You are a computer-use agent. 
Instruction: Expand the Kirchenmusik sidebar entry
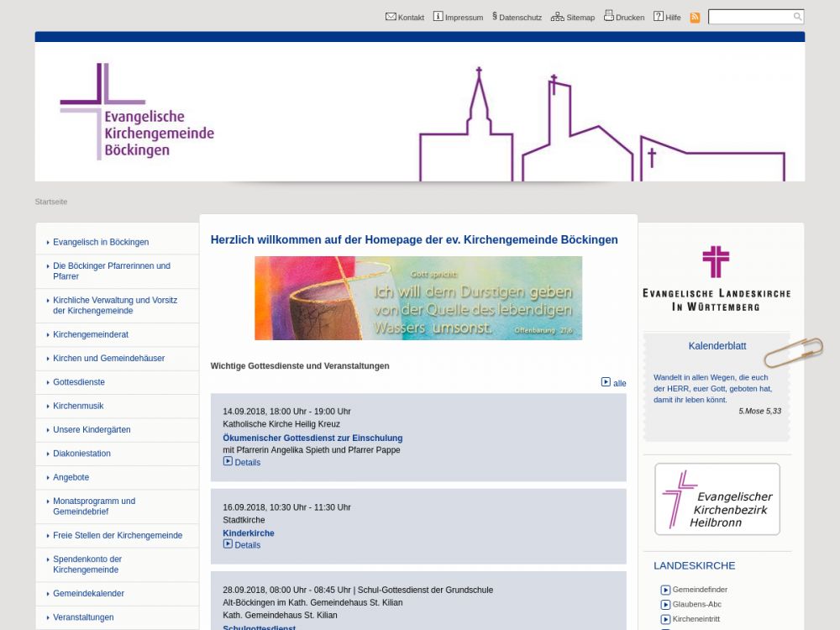pyautogui.click(x=78, y=406)
